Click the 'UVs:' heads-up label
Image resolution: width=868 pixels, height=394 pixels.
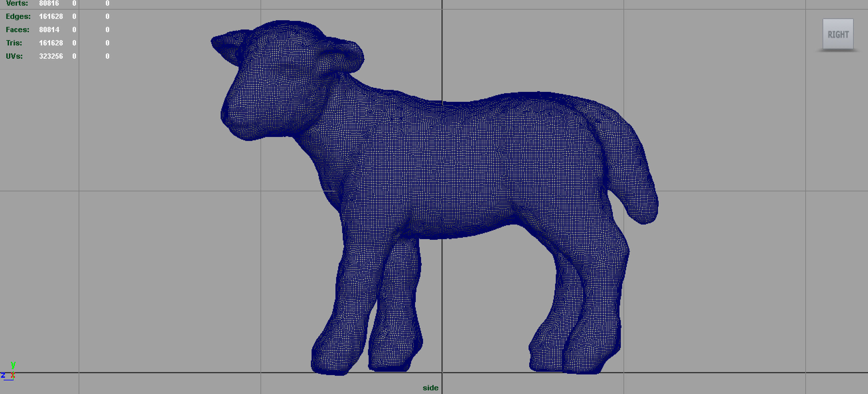coord(14,56)
